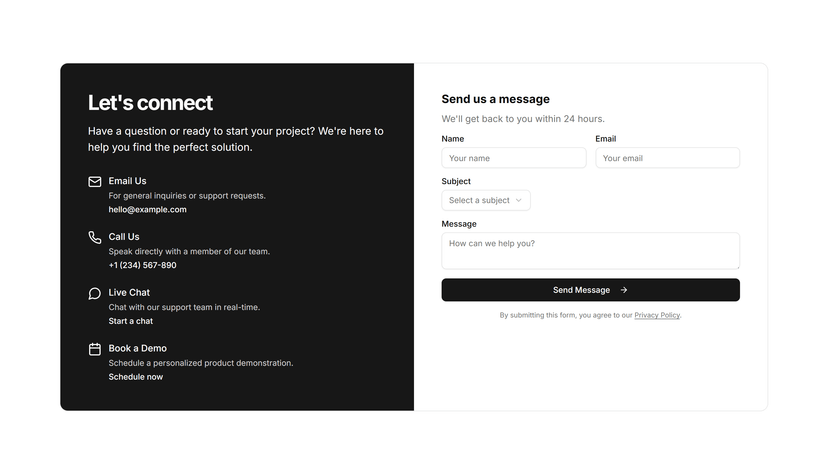Click the calendar icon beside Book a Demo
The height and width of the screenshot is (474, 828).
[95, 349]
